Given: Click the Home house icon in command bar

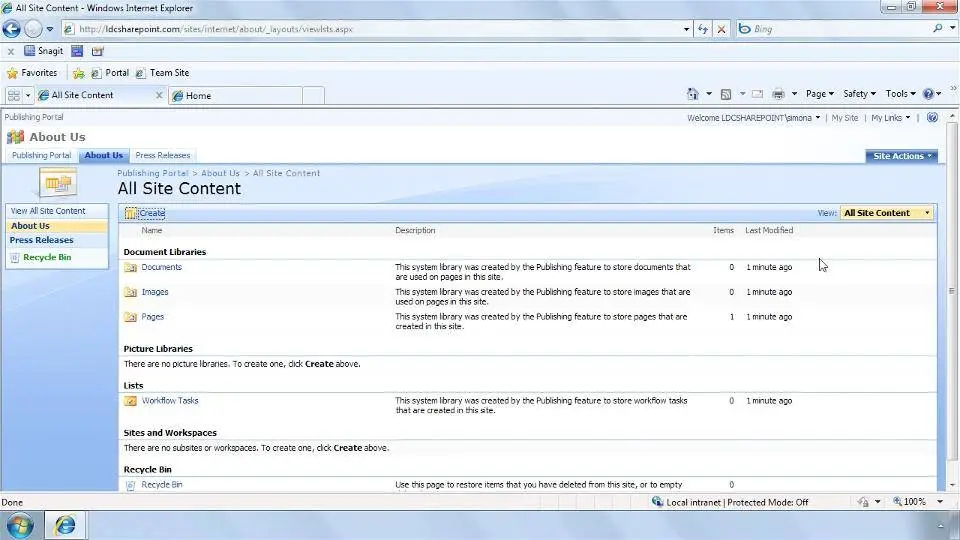Looking at the screenshot, I should pyautogui.click(x=692, y=94).
